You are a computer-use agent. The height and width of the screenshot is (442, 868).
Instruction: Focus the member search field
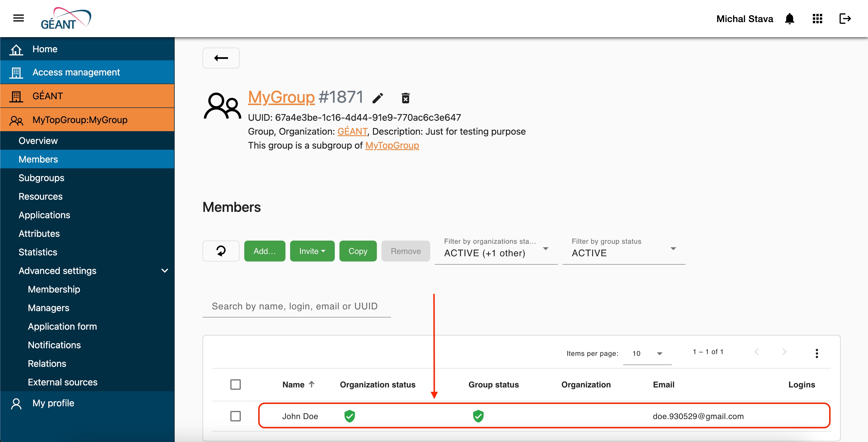296,306
